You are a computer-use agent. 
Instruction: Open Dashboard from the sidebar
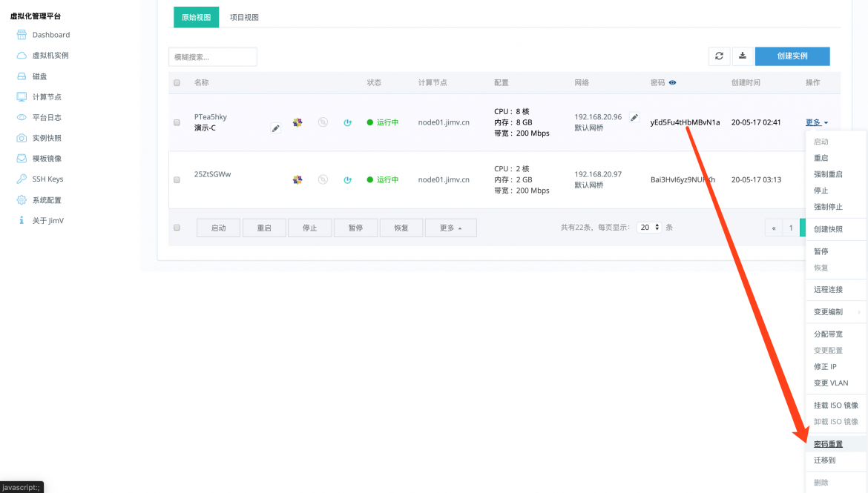pos(51,35)
